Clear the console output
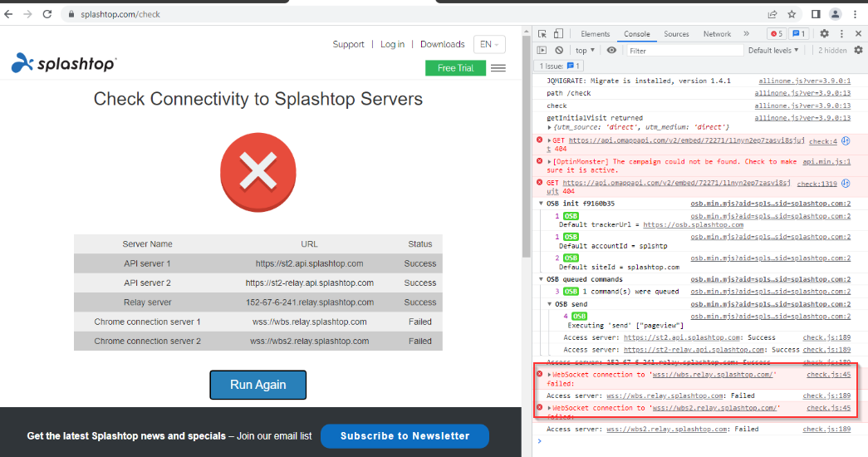The image size is (868, 457). [559, 51]
